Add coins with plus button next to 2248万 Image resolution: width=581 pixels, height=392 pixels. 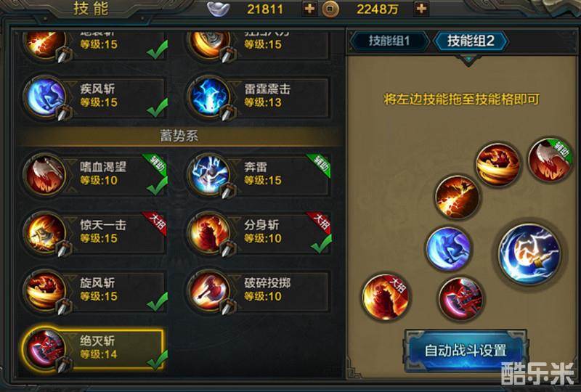click(x=421, y=9)
